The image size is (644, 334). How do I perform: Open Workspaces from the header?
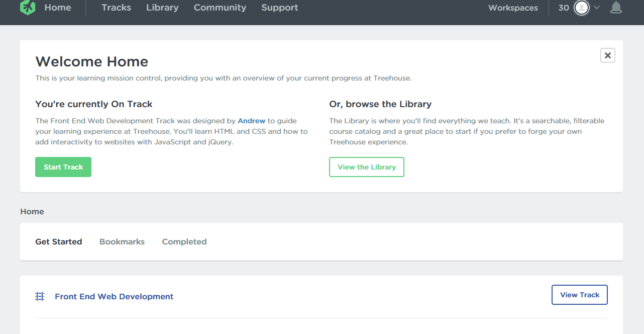[513, 8]
